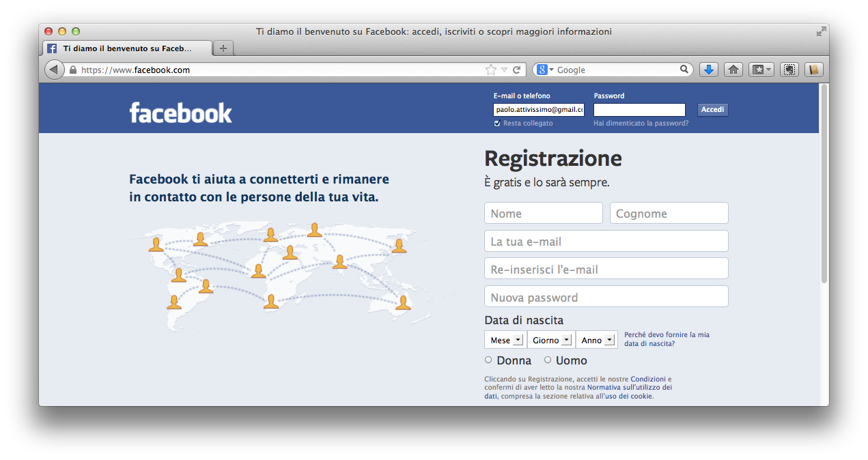Image resolution: width=868 pixels, height=460 pixels.
Task: Click the La tua e-mail field
Action: [x=606, y=241]
